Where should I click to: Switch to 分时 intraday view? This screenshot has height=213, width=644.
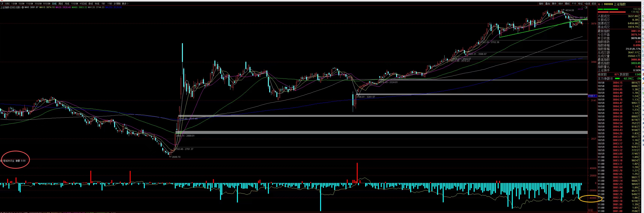pyautogui.click(x=7, y=4)
